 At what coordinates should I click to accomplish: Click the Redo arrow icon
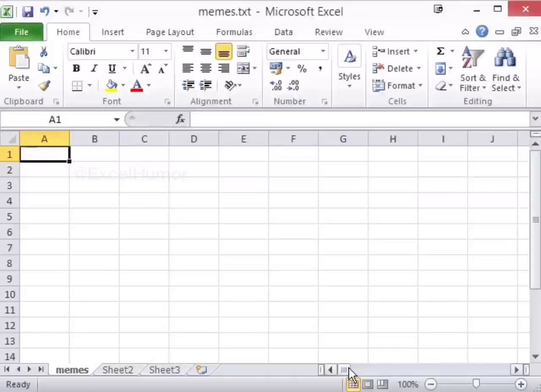pyautogui.click(x=70, y=11)
